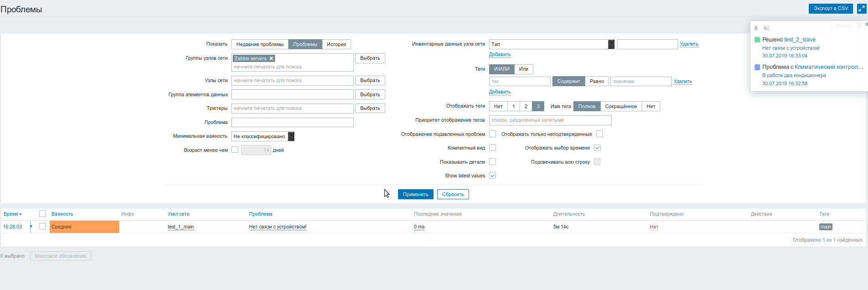Open the test_1_main host link

click(181, 227)
